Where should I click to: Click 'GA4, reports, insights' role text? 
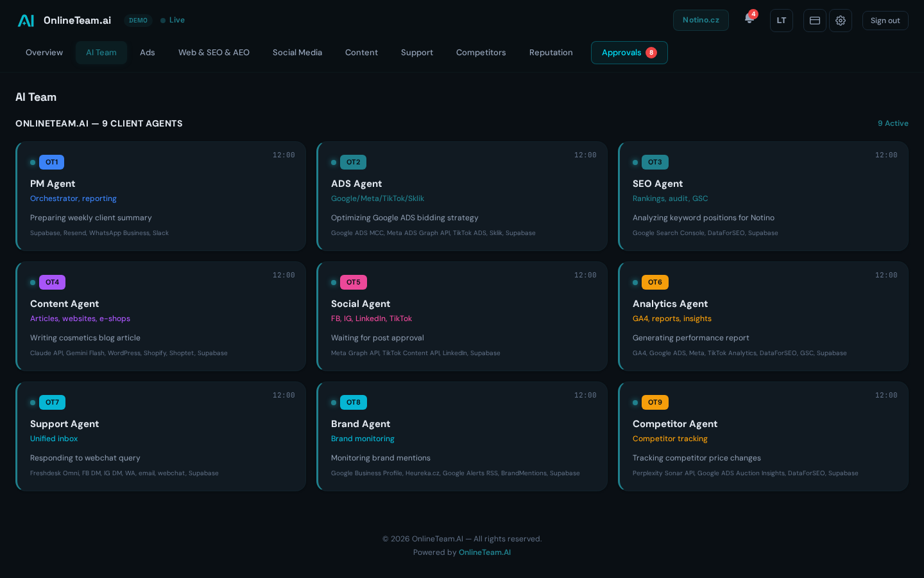pyautogui.click(x=672, y=319)
